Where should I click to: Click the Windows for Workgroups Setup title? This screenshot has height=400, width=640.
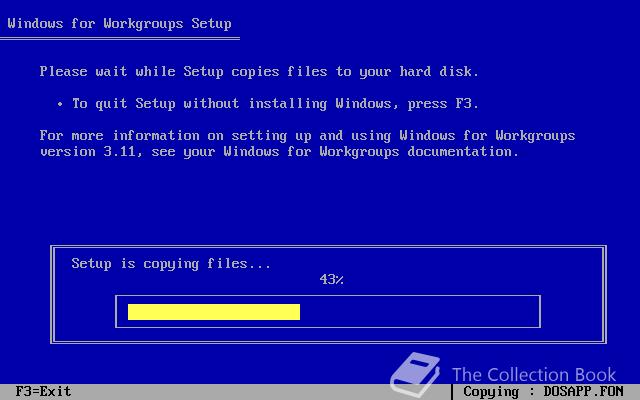click(x=119, y=24)
